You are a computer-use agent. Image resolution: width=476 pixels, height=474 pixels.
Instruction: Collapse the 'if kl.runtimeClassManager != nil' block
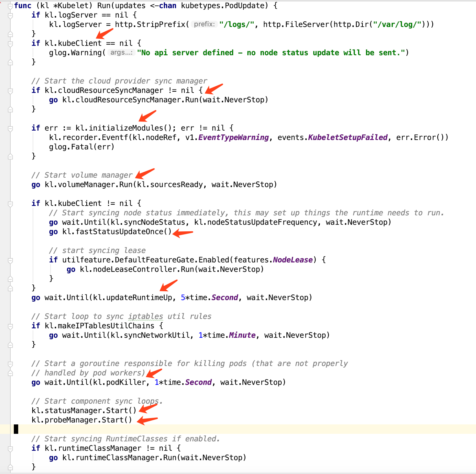click(10, 449)
